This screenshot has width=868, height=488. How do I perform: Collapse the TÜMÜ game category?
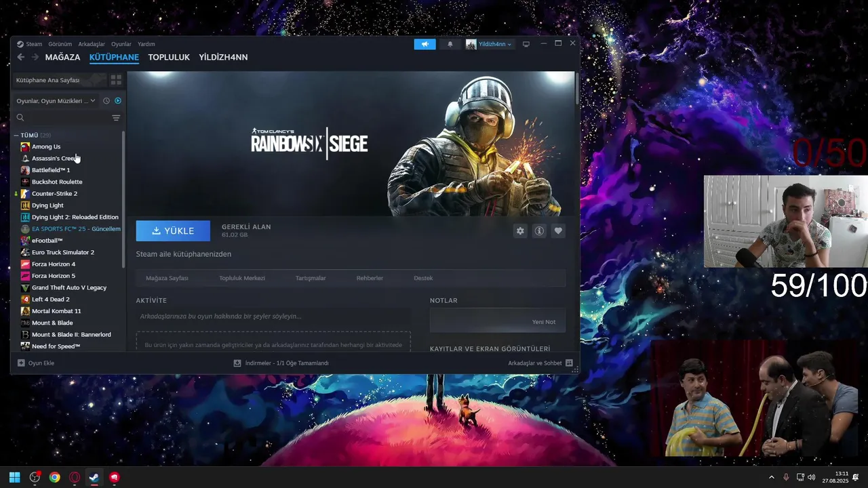coord(16,136)
